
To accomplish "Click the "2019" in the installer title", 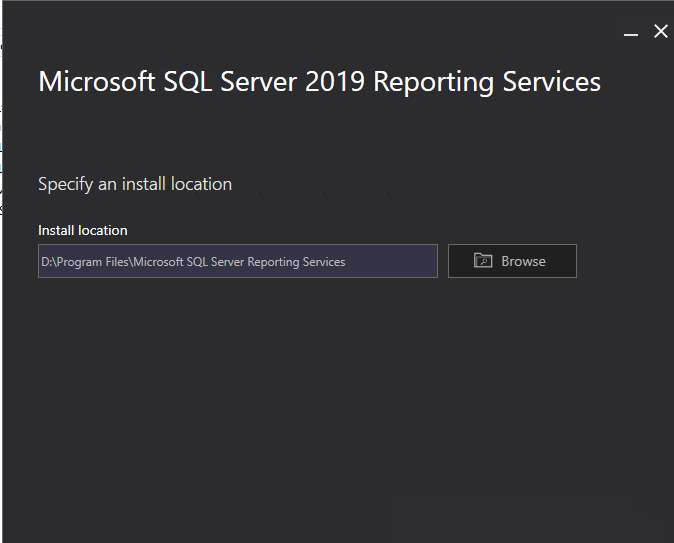I will pyautogui.click(x=337, y=81).
